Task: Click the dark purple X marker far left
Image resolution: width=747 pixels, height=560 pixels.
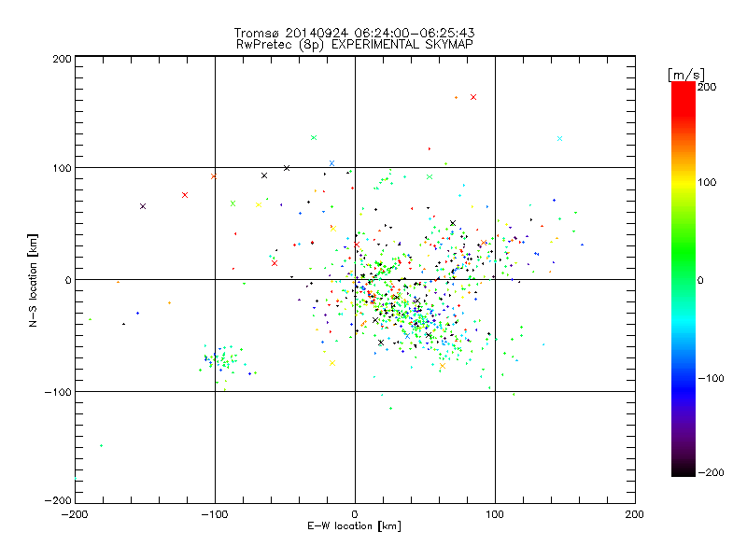Action: (143, 206)
